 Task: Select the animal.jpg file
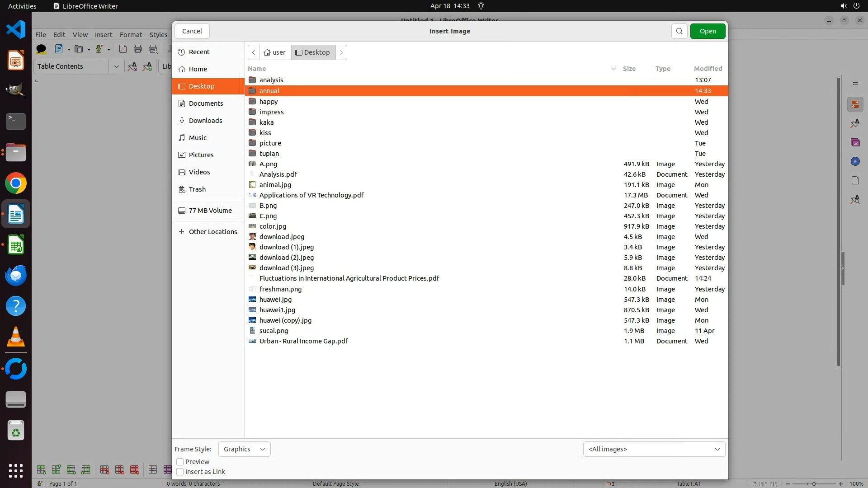pyautogui.click(x=275, y=185)
